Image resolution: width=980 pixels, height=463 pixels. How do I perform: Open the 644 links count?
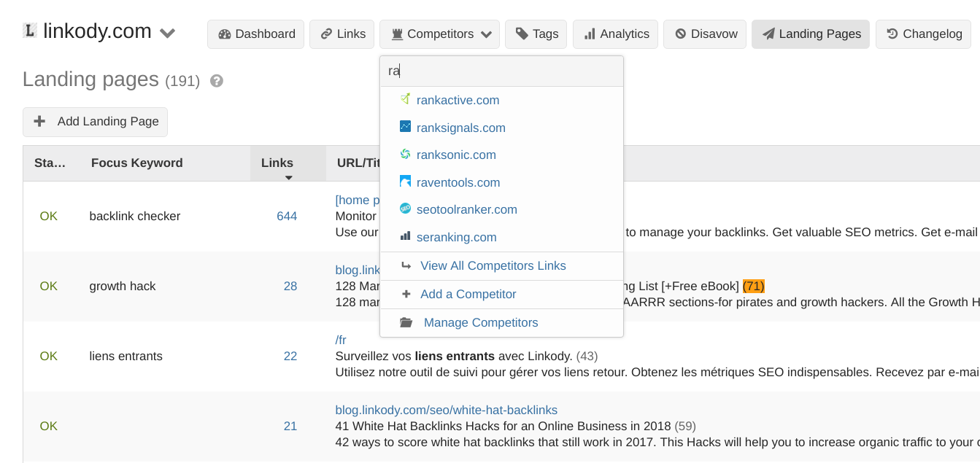click(x=287, y=217)
